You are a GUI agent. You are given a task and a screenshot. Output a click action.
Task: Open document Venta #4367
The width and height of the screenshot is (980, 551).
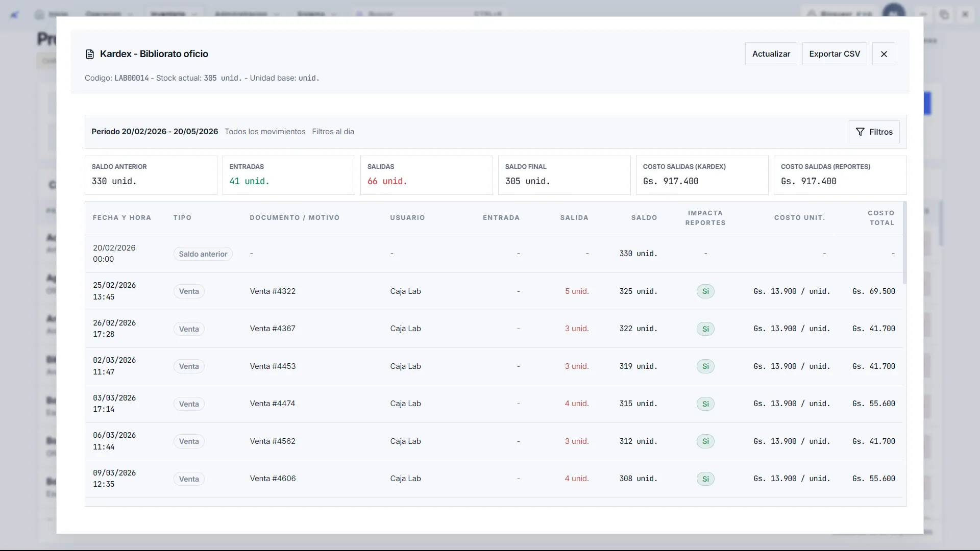273,329
